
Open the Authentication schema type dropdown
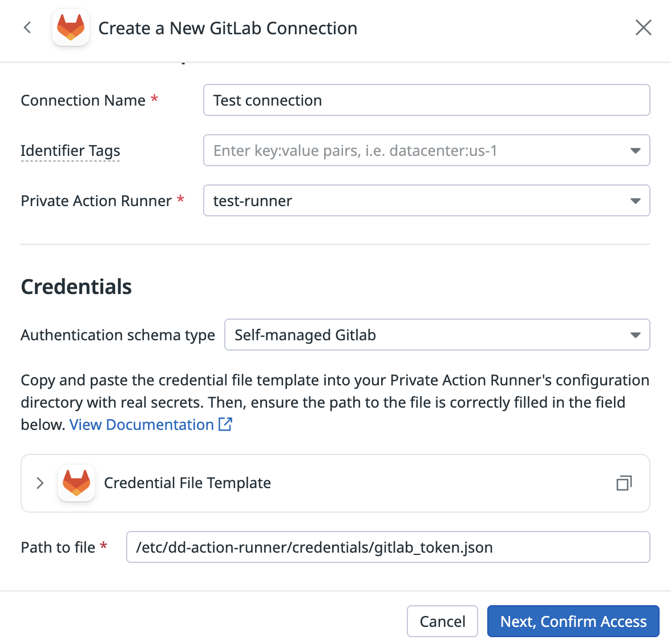click(x=437, y=335)
